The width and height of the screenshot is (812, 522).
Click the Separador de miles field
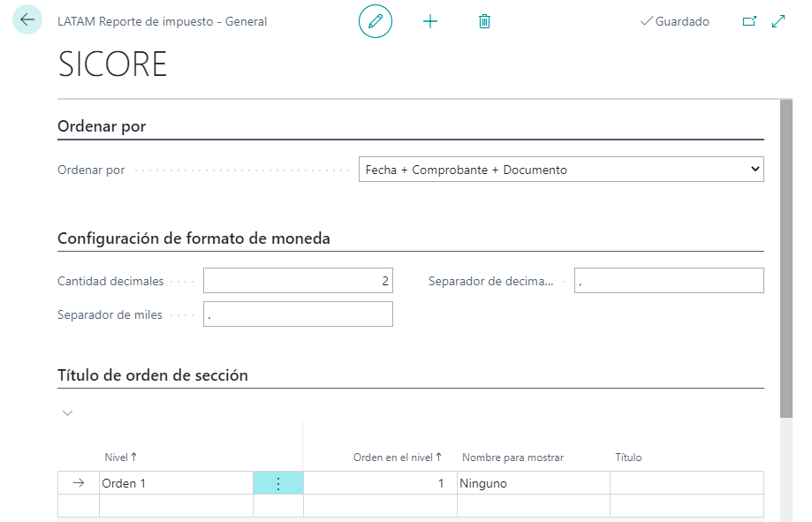tap(298, 314)
